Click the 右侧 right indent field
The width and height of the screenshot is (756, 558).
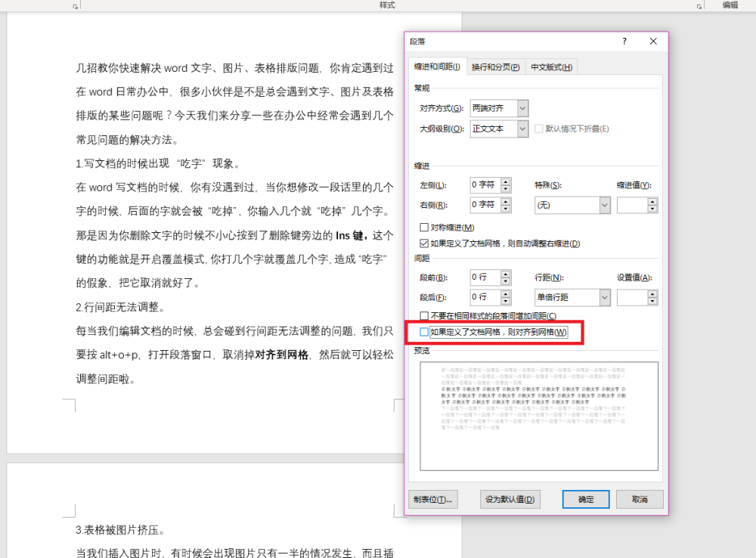pos(485,204)
